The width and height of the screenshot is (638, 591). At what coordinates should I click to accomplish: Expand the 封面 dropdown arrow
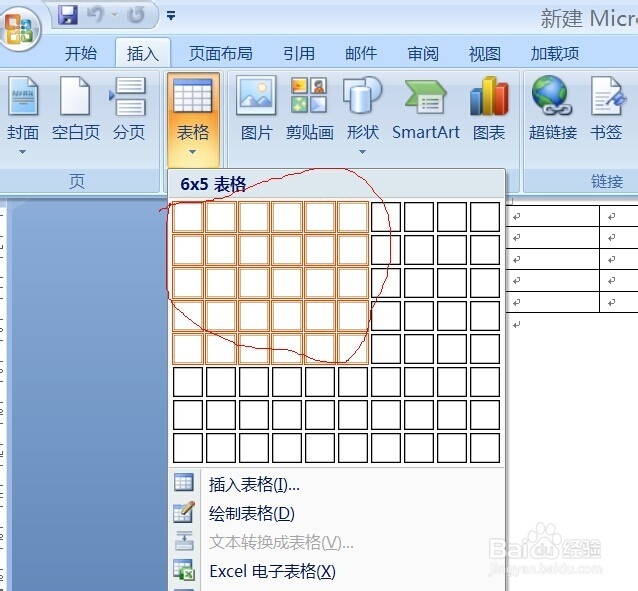(x=22, y=152)
